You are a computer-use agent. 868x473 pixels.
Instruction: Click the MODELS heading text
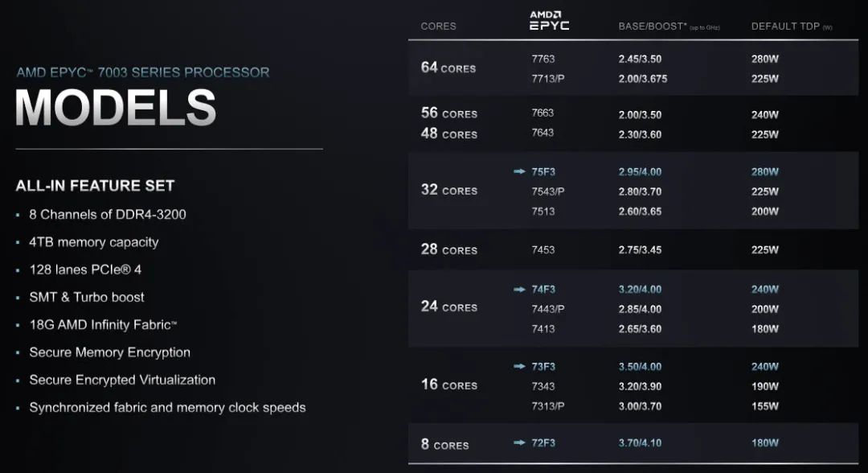coord(116,108)
